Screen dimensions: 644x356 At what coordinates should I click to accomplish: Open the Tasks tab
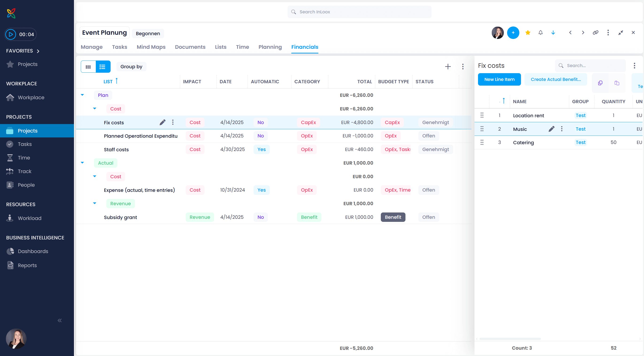coord(120,47)
